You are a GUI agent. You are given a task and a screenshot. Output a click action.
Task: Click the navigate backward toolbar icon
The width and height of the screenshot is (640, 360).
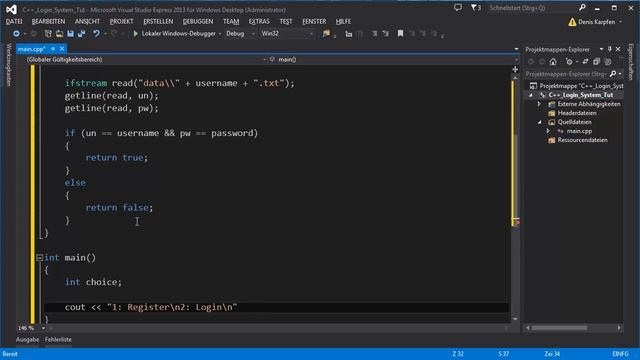click(16, 33)
